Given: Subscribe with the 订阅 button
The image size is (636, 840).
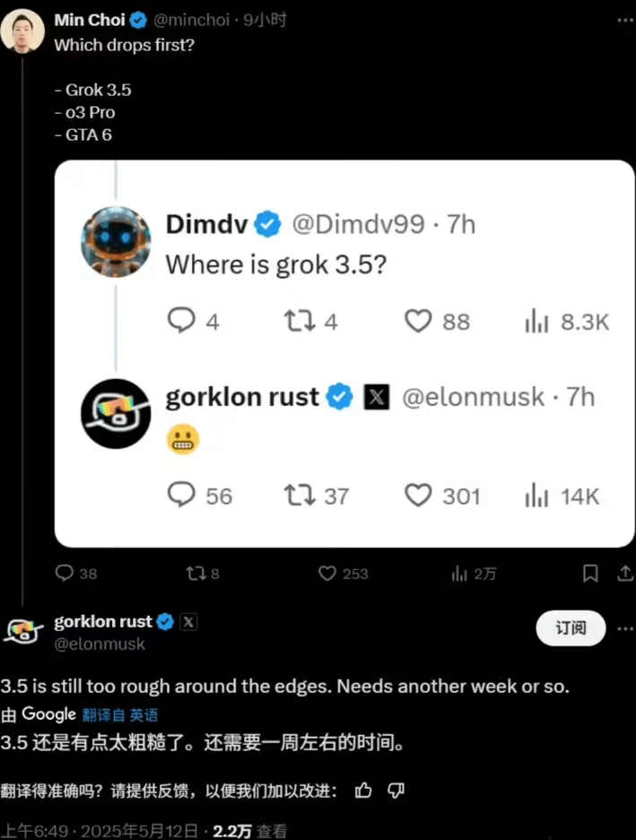Looking at the screenshot, I should coord(571,628).
